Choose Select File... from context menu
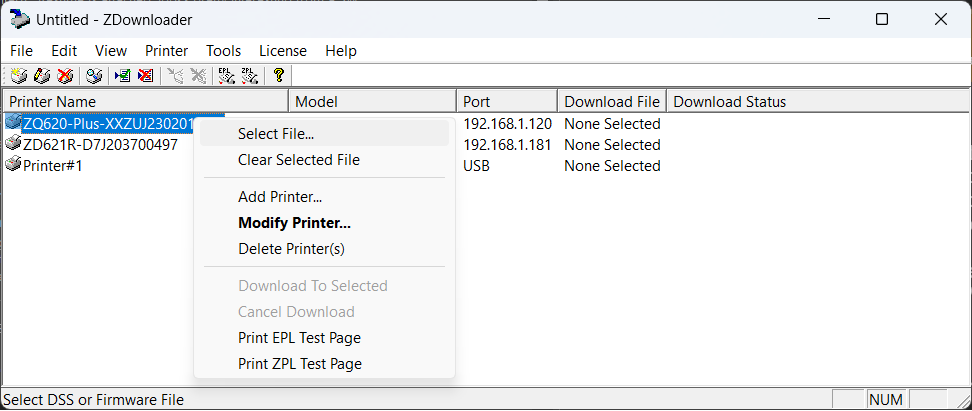 (324, 133)
